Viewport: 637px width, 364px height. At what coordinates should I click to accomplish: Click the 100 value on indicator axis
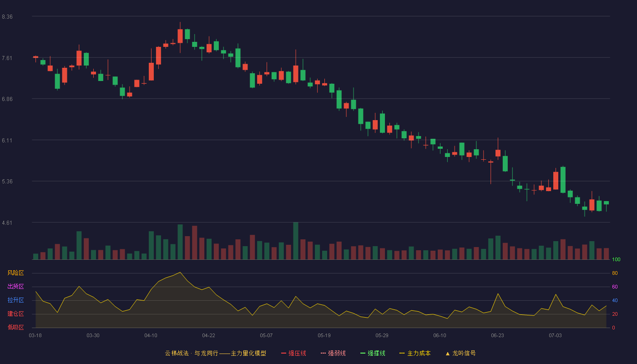[x=616, y=260]
